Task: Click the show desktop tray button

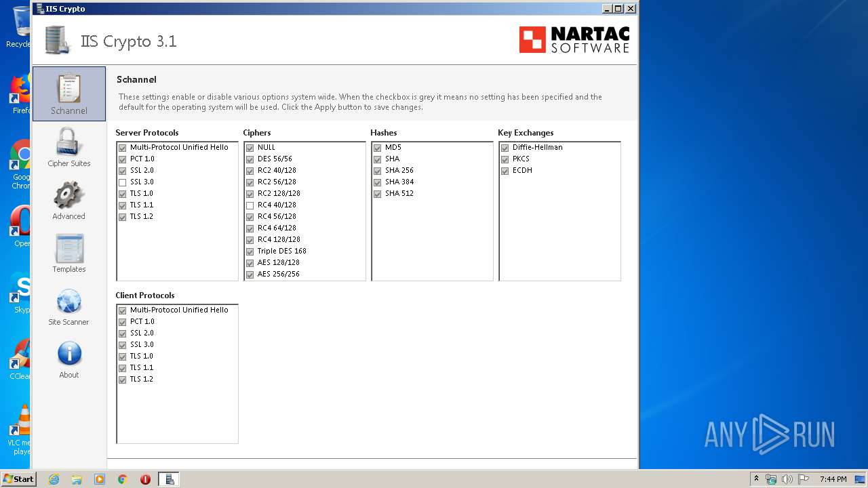Action: tap(861, 479)
